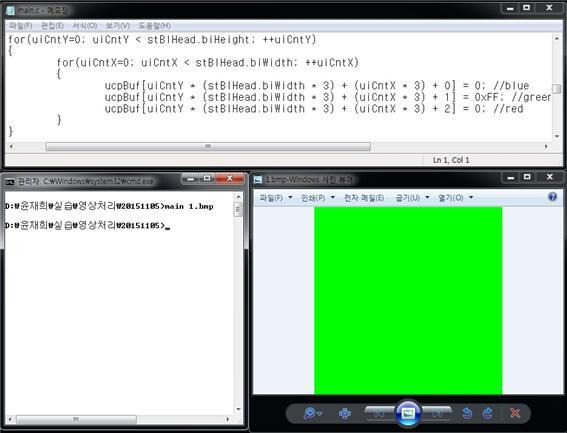567x433 pixels.
Task: Go to the previous photo
Action: tap(379, 413)
